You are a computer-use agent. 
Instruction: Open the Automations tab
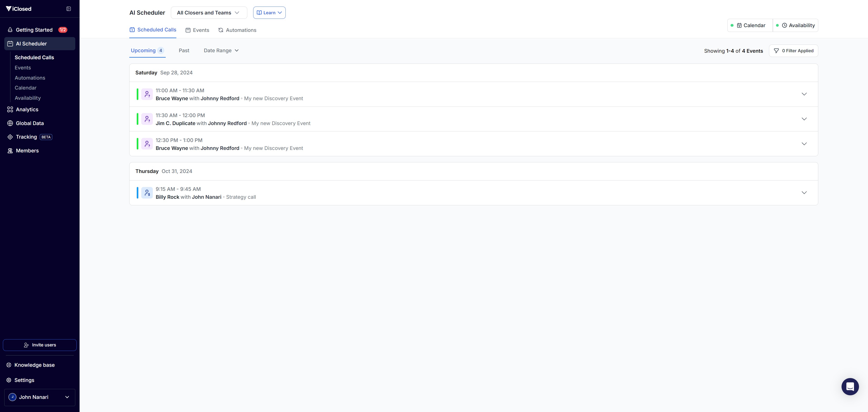pos(237,30)
